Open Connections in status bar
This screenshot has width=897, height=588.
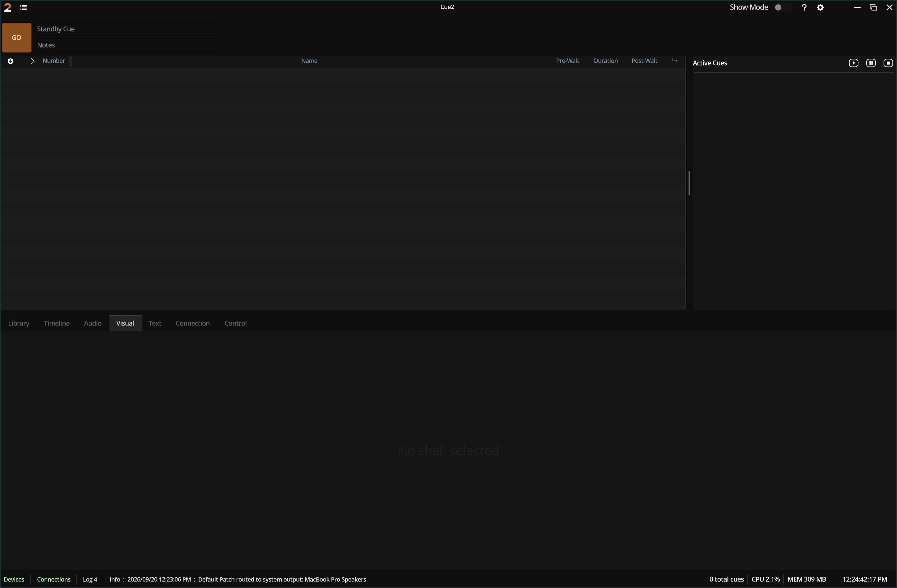pyautogui.click(x=54, y=579)
